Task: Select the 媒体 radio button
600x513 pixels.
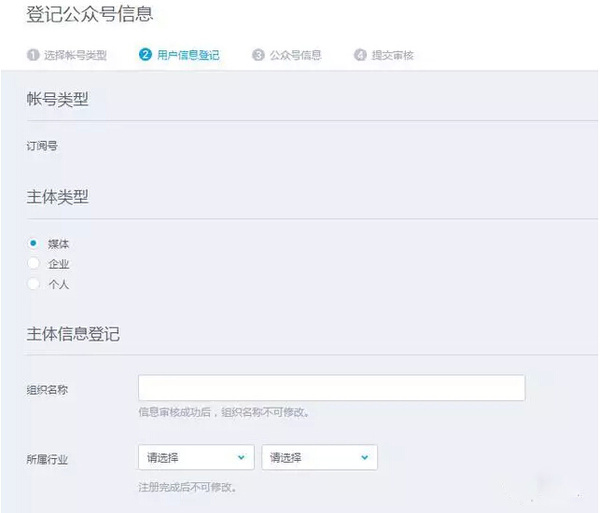Action: click(x=33, y=243)
